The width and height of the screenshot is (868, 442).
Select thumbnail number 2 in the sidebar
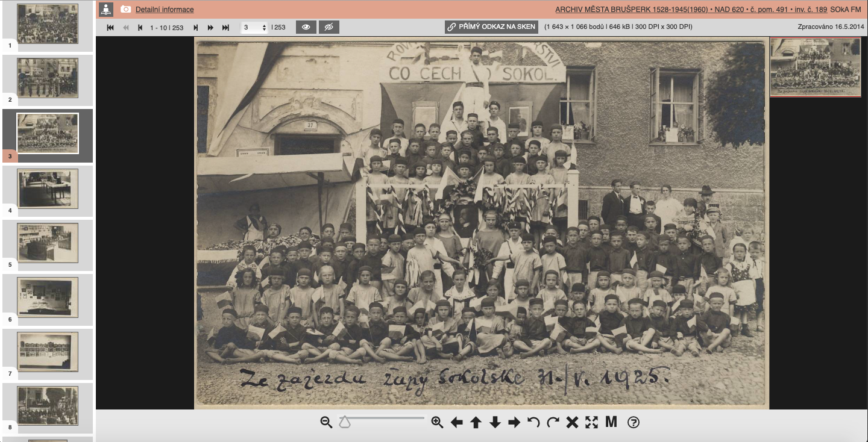point(48,78)
